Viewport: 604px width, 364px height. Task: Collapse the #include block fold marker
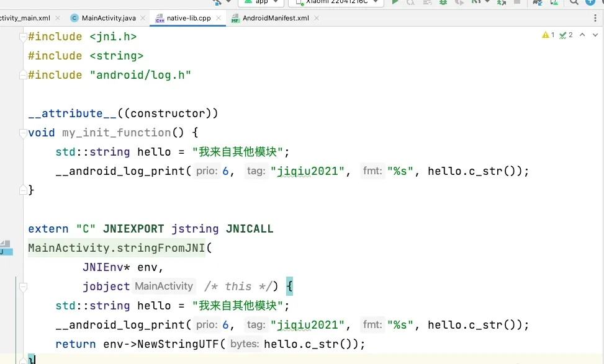[x=23, y=37]
